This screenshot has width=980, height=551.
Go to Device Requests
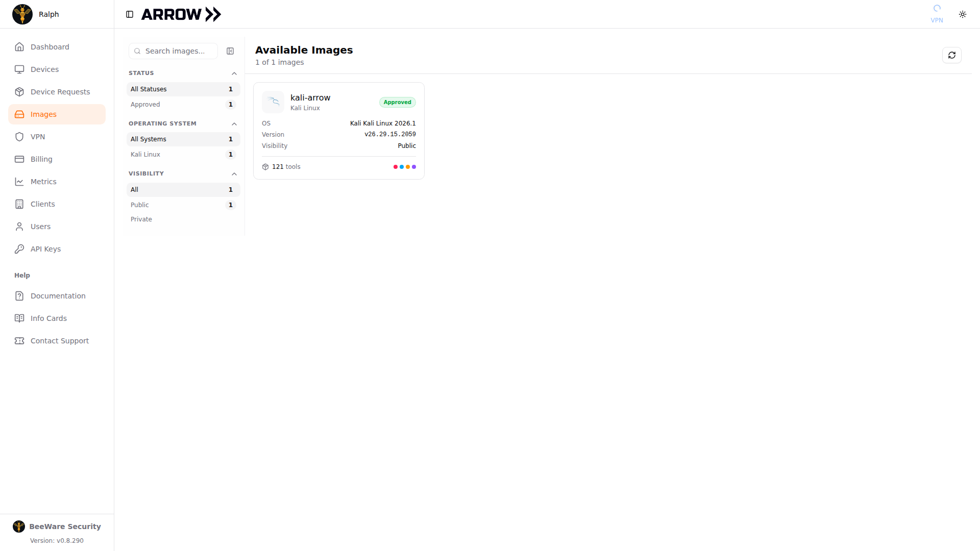(x=57, y=92)
